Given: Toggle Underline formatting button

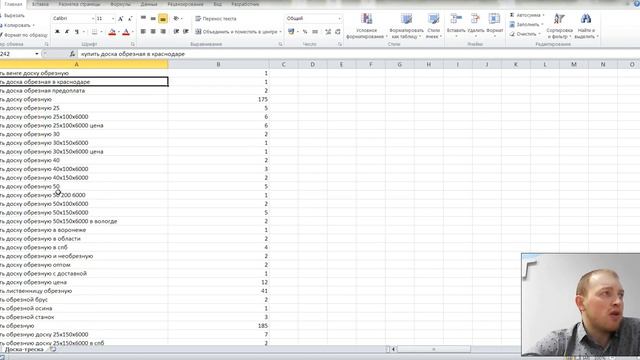Looking at the screenshot, I should coord(76,32).
